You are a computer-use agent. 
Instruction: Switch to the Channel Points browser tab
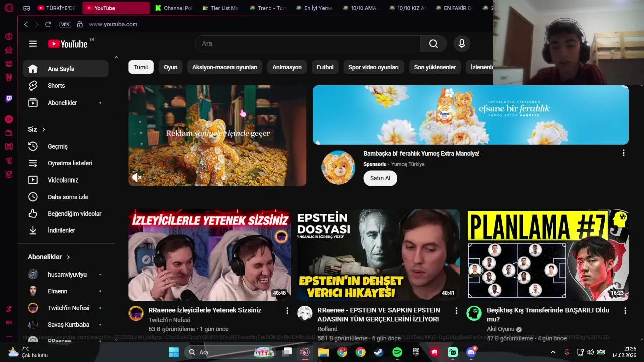pos(173,8)
